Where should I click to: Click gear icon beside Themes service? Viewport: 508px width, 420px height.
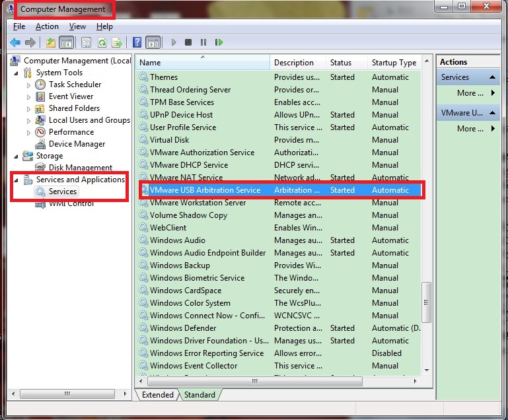143,77
